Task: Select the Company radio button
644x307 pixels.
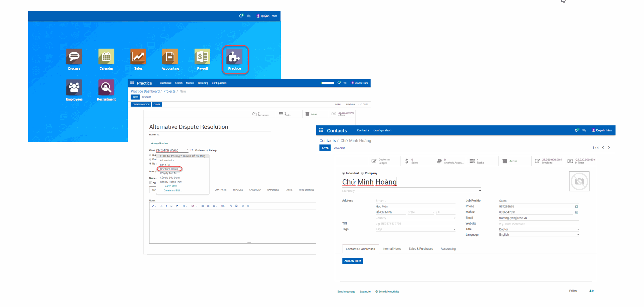Action: pyautogui.click(x=362, y=173)
